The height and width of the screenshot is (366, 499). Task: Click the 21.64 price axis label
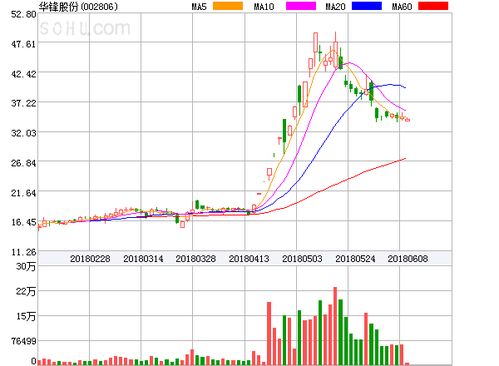pyautogui.click(x=24, y=192)
